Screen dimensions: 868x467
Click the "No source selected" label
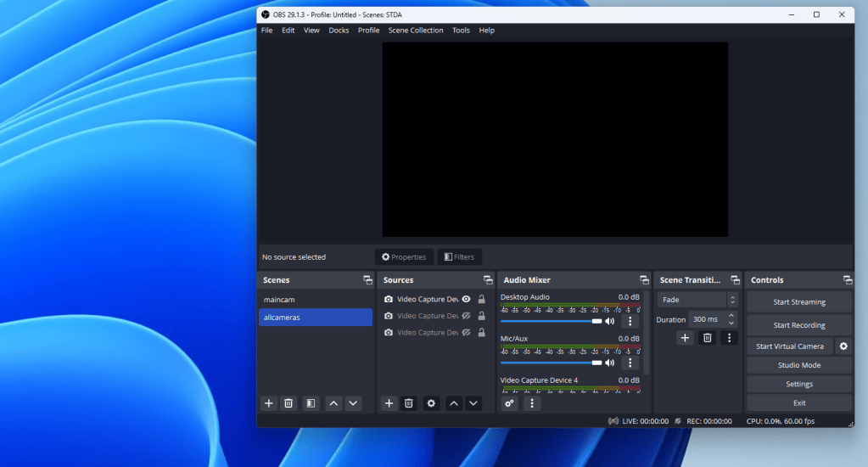point(294,257)
